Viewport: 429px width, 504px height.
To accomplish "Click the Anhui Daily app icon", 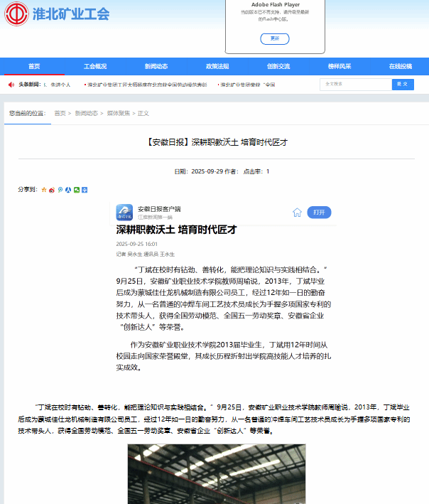I will point(124,212).
